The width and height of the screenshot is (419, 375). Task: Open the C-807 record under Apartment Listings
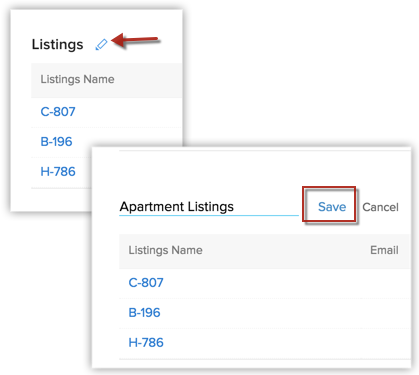pos(146,283)
